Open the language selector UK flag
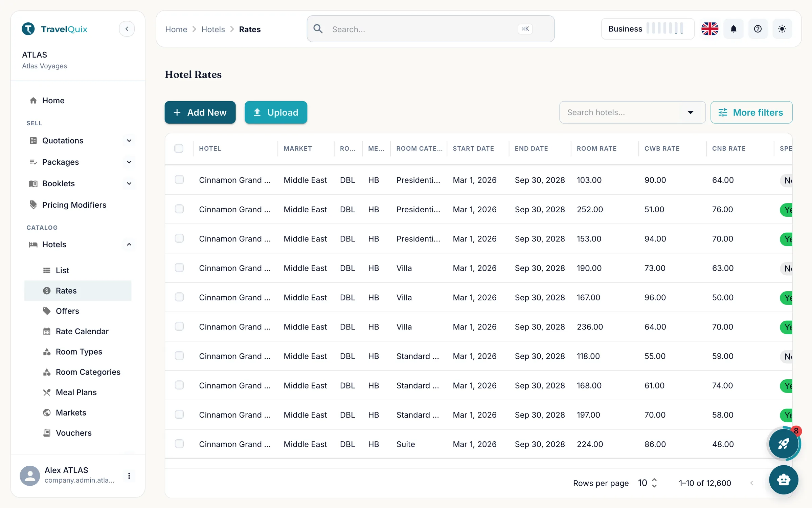 point(709,29)
